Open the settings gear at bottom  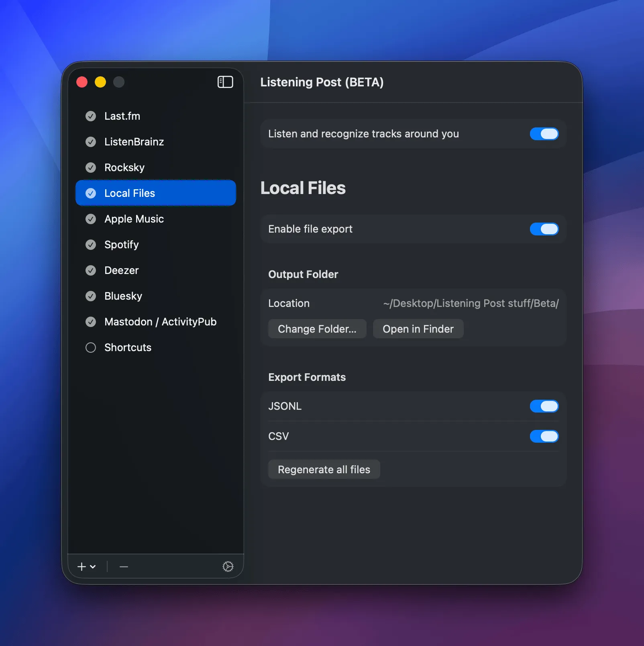tap(228, 566)
